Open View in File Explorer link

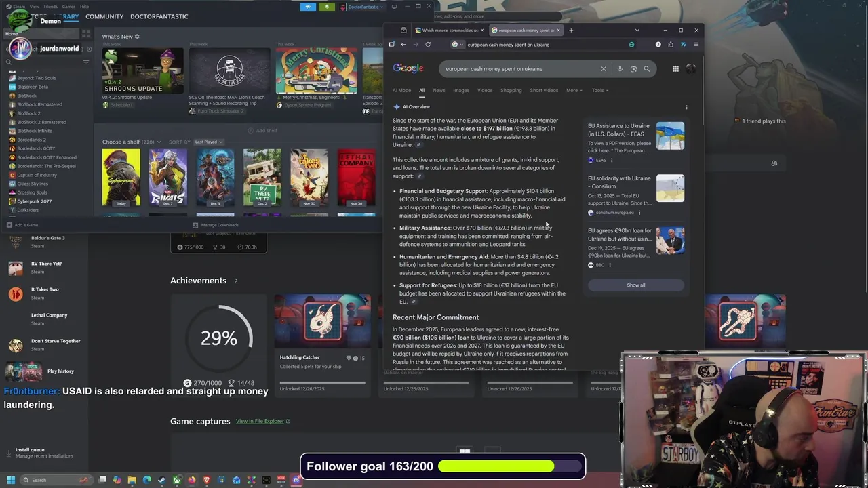[x=263, y=422]
